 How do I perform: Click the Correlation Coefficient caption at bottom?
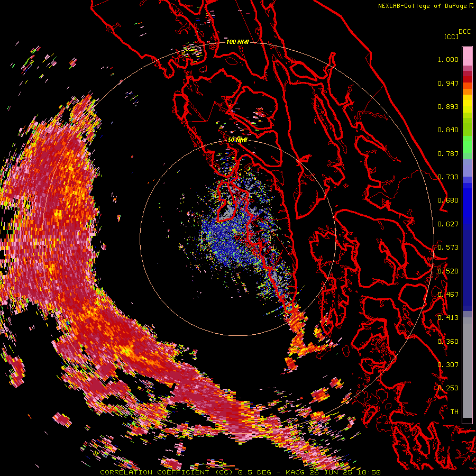click(x=240, y=472)
